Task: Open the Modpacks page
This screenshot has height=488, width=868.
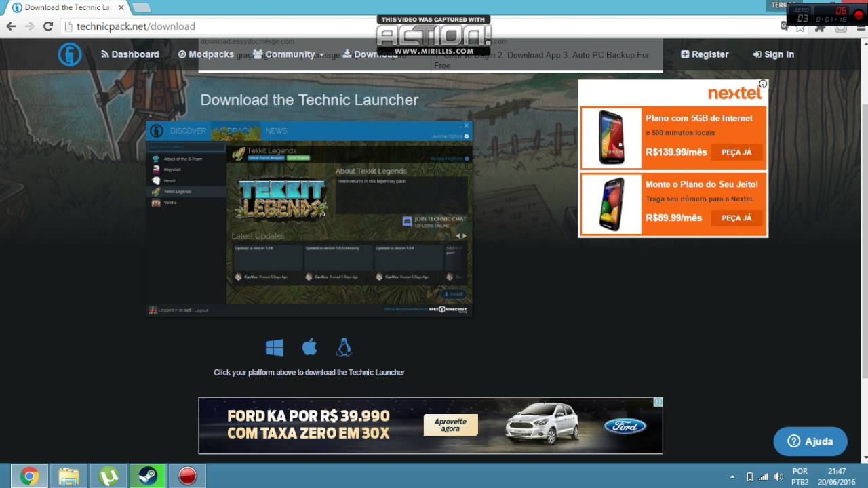Action: coord(206,54)
